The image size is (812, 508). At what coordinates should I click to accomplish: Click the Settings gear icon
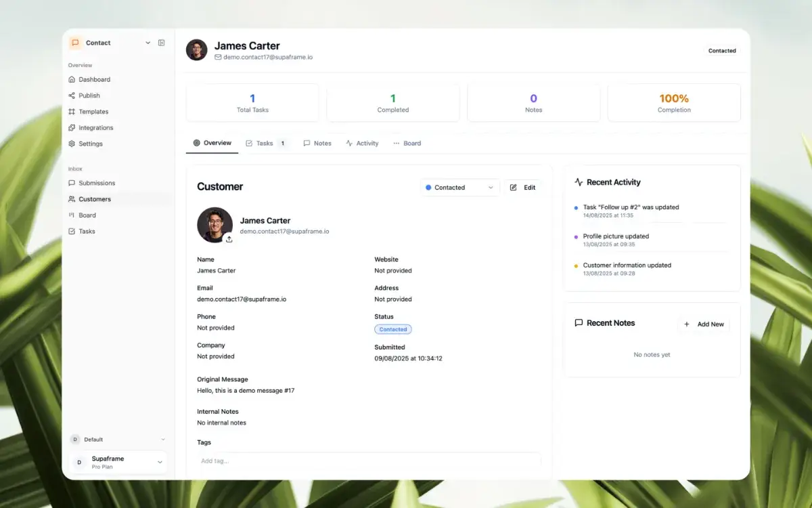(72, 144)
